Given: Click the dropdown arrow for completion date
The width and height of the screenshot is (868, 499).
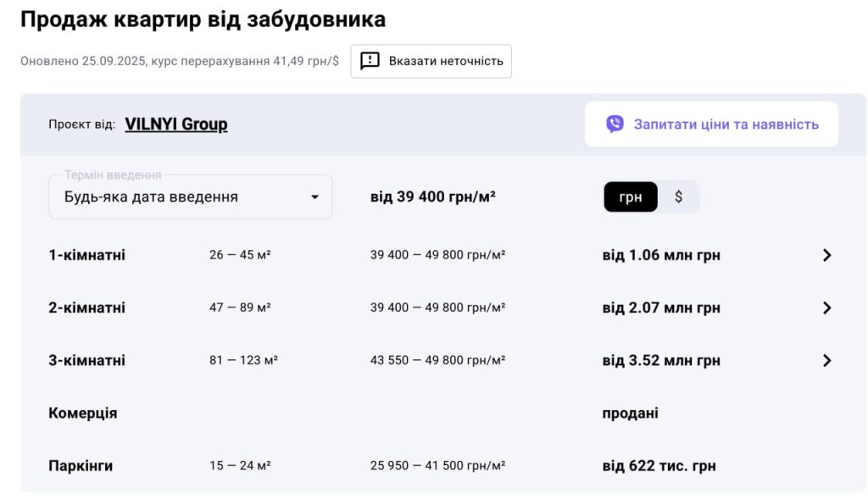Looking at the screenshot, I should pos(314,197).
